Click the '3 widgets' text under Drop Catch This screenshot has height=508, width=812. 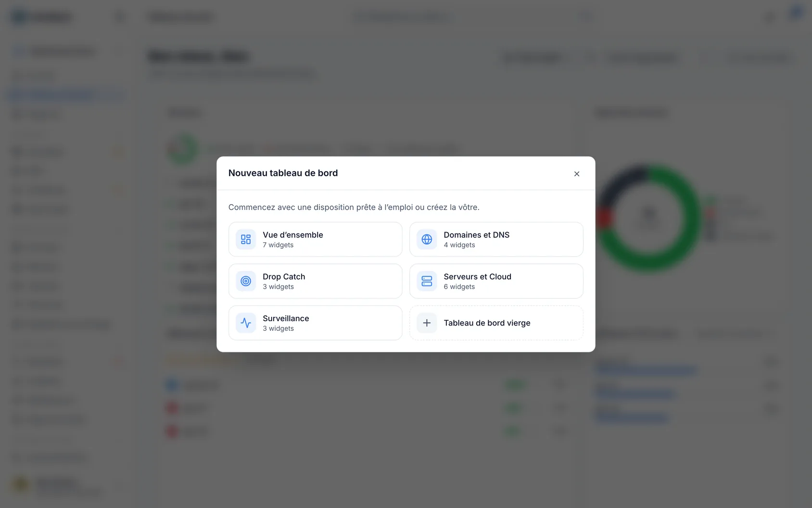pyautogui.click(x=278, y=287)
